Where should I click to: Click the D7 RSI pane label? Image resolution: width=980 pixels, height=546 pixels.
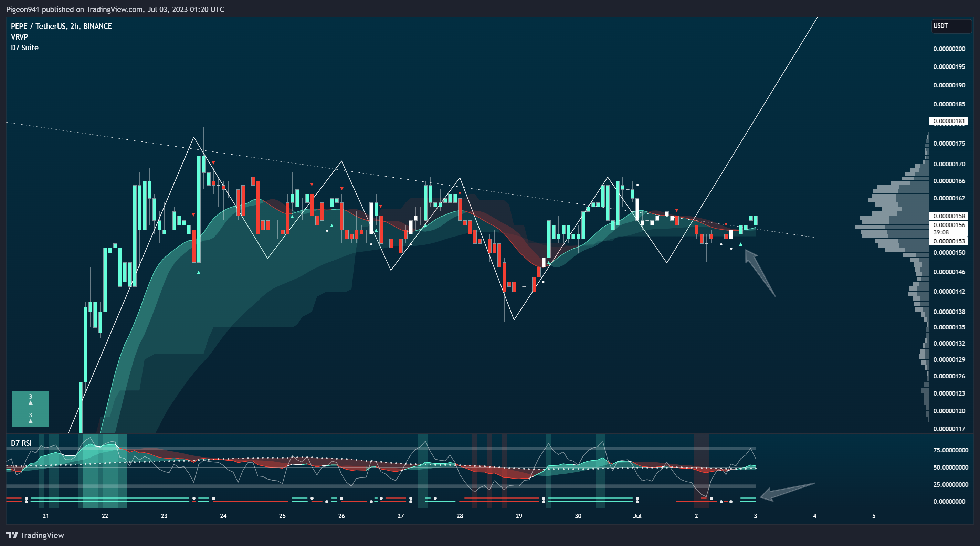(21, 443)
